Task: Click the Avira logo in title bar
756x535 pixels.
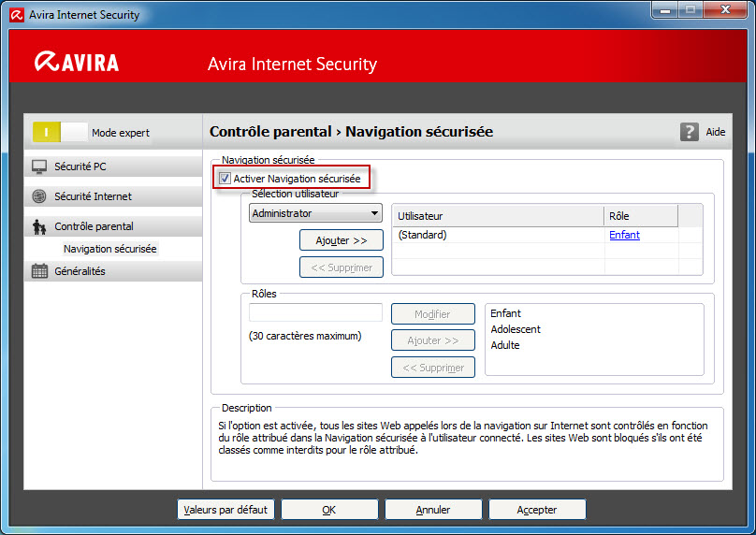Action: 18,15
